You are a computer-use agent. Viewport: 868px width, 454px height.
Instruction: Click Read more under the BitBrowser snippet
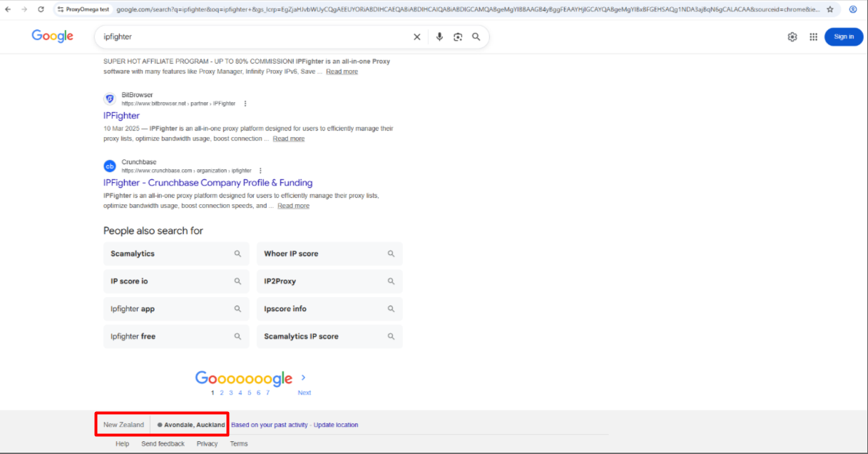[288, 138]
